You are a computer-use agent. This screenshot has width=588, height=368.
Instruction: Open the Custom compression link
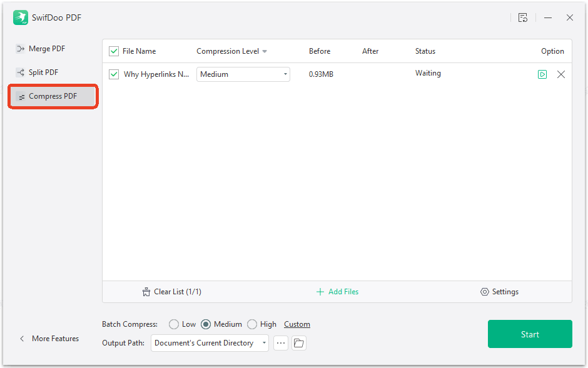297,324
